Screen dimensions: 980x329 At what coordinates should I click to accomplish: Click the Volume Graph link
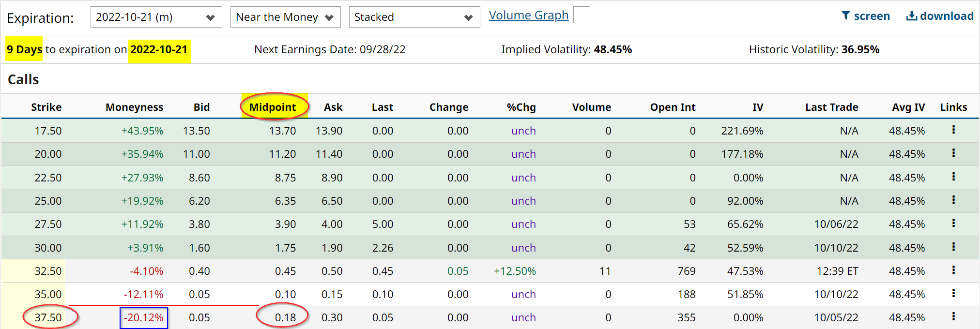click(528, 15)
